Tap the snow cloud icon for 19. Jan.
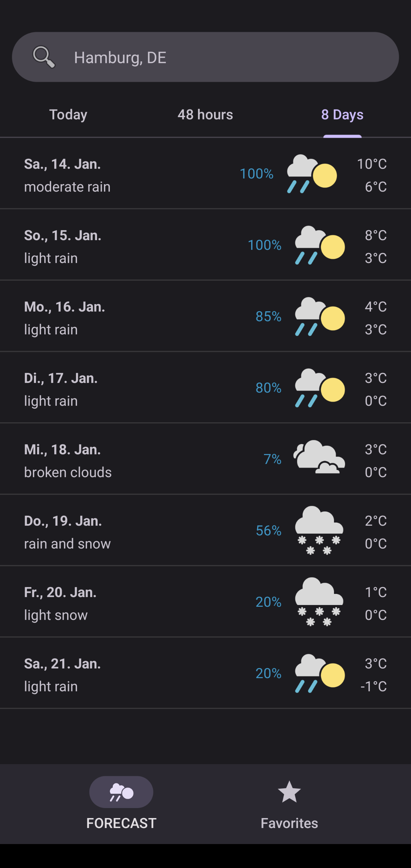 [319, 530]
